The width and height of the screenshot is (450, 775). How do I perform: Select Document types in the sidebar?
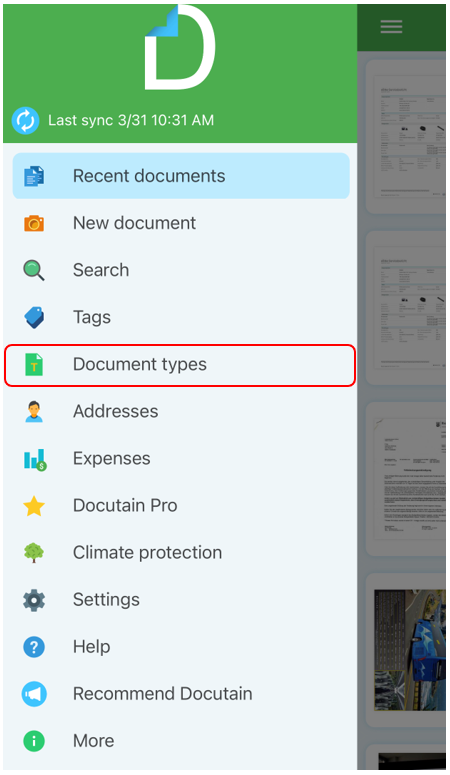click(180, 365)
